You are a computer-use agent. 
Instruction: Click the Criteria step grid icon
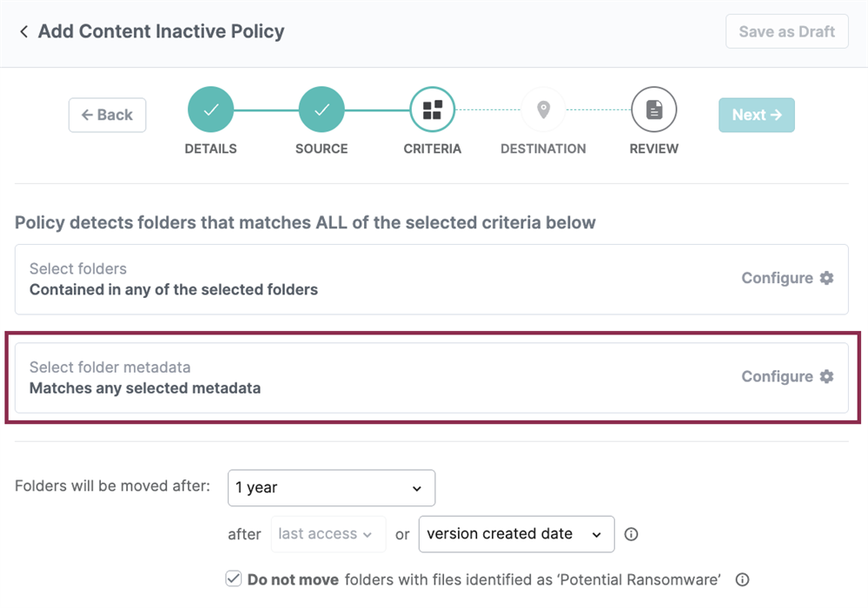pos(432,110)
